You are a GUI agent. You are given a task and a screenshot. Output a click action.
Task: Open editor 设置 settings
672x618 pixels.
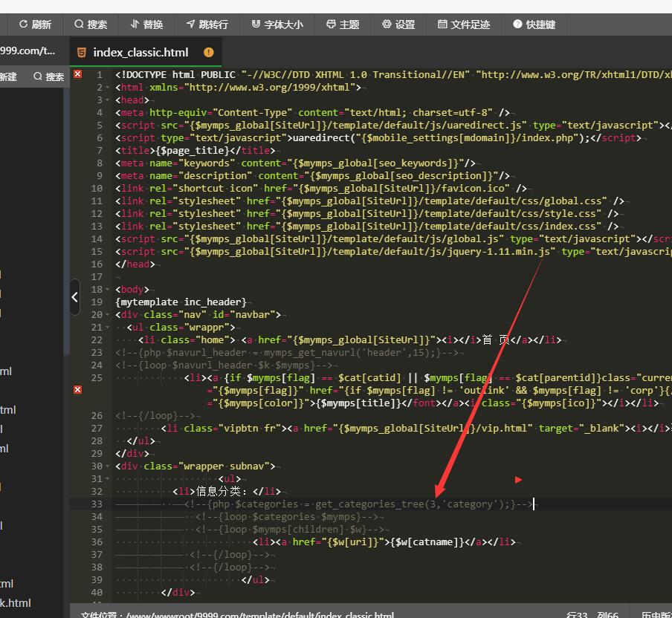[x=398, y=25]
